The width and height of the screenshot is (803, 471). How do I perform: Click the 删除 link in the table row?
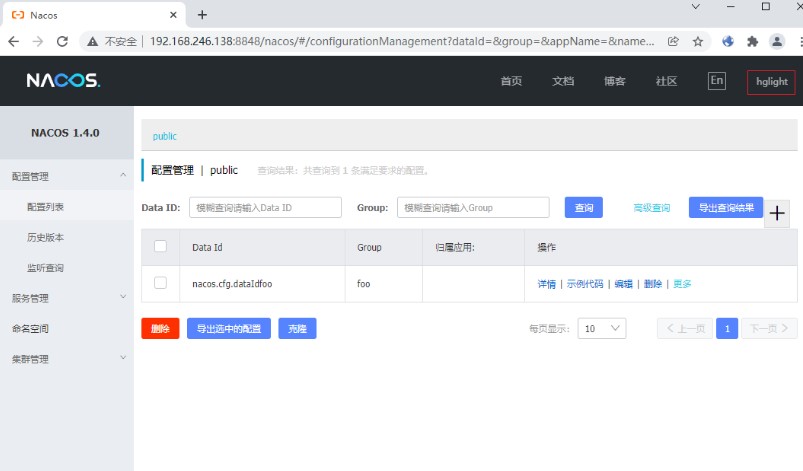(653, 284)
